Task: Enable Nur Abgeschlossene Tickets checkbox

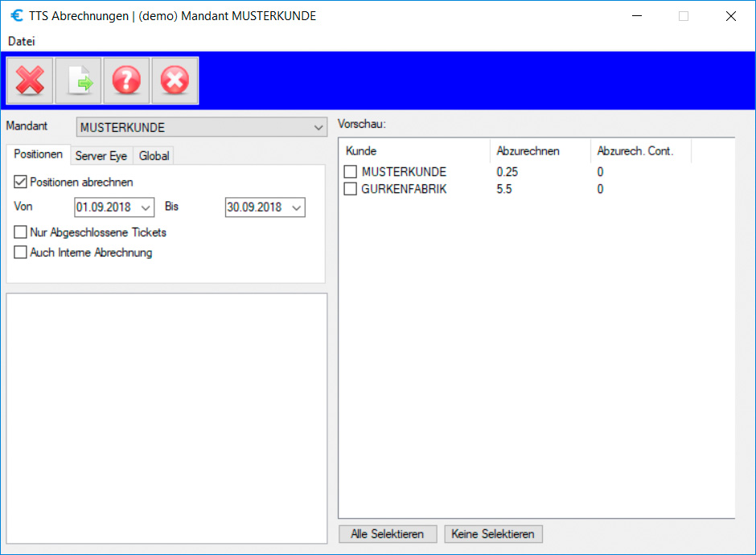Action: 20,232
